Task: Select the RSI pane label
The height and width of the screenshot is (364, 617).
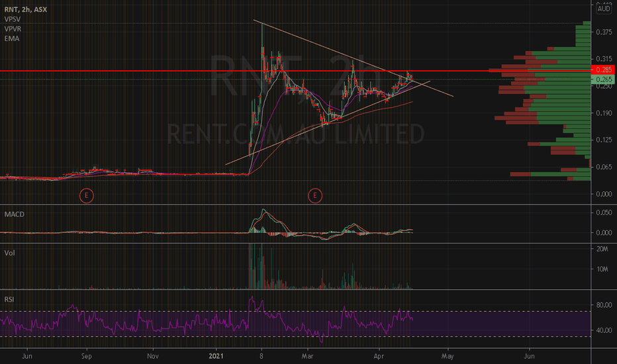Action: pyautogui.click(x=9, y=299)
